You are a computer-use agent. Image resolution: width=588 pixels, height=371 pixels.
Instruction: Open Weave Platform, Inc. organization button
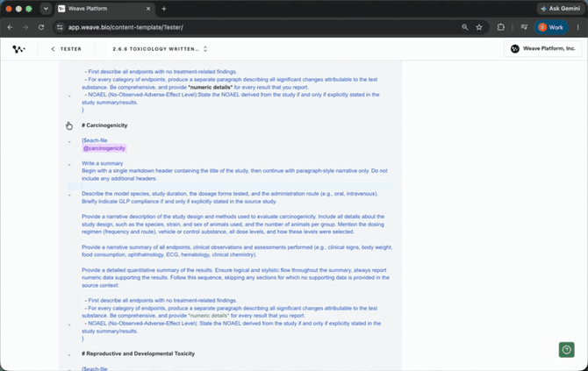tap(542, 49)
